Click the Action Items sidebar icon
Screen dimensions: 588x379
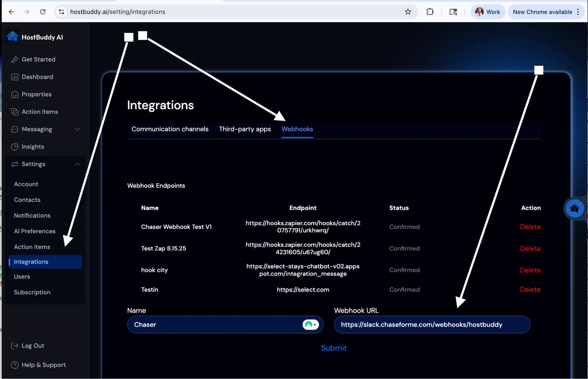15,112
